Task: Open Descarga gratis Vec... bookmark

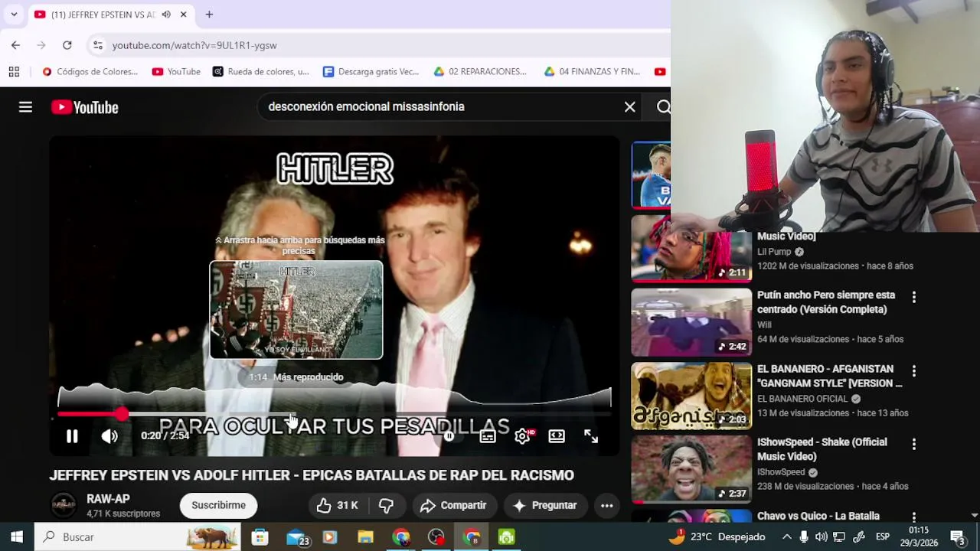Action: (371, 71)
